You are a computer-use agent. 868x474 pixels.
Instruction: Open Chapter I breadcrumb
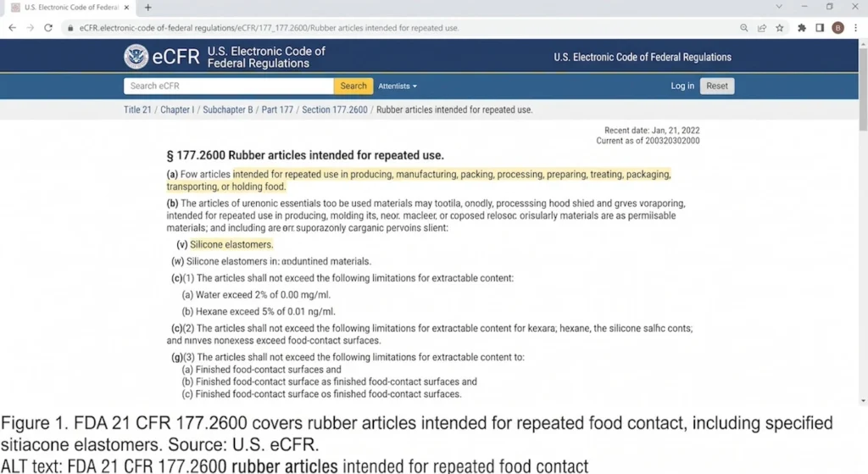pyautogui.click(x=177, y=109)
